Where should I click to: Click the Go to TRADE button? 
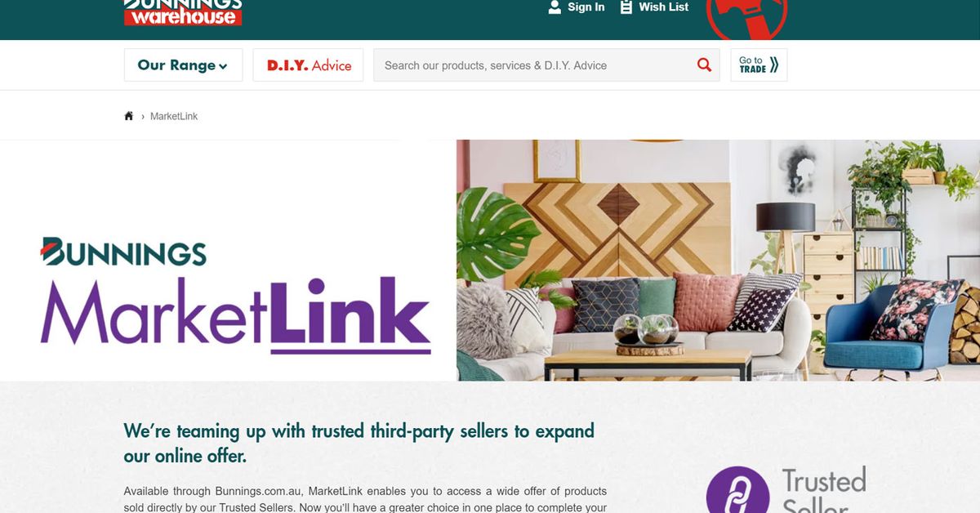pyautogui.click(x=759, y=65)
